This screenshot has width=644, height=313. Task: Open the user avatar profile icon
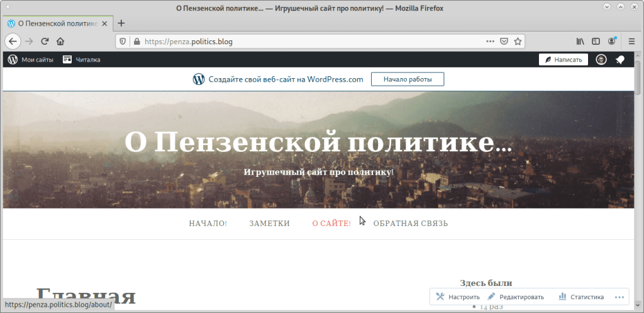(x=601, y=60)
